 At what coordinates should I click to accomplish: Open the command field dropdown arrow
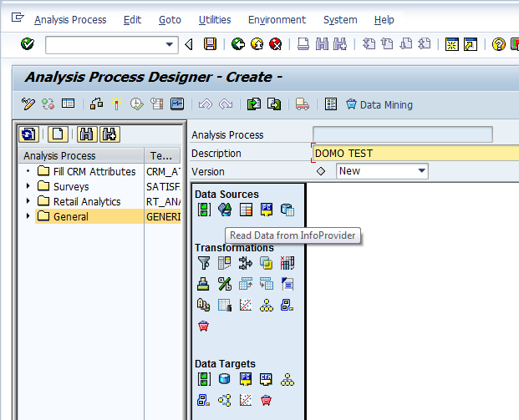[171, 44]
